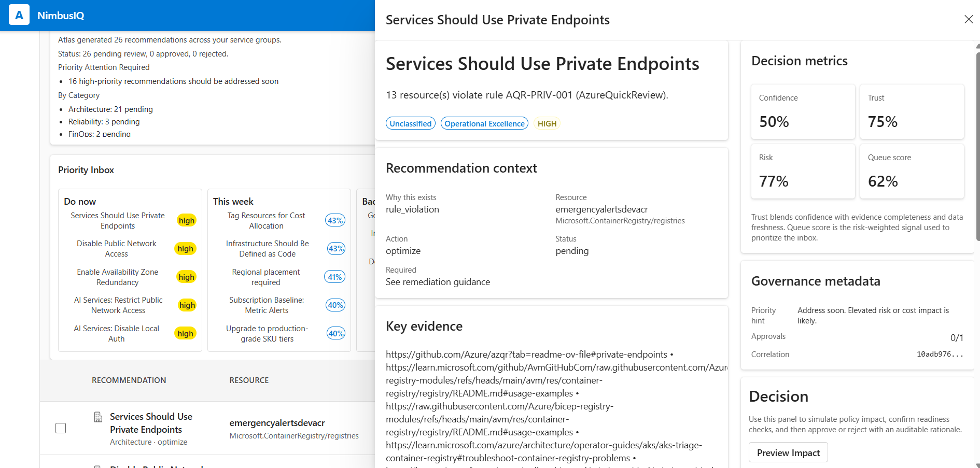The width and height of the screenshot is (980, 468).
Task: Select the emergencyalertsdevacr recommendation checkbox
Action: tap(61, 428)
